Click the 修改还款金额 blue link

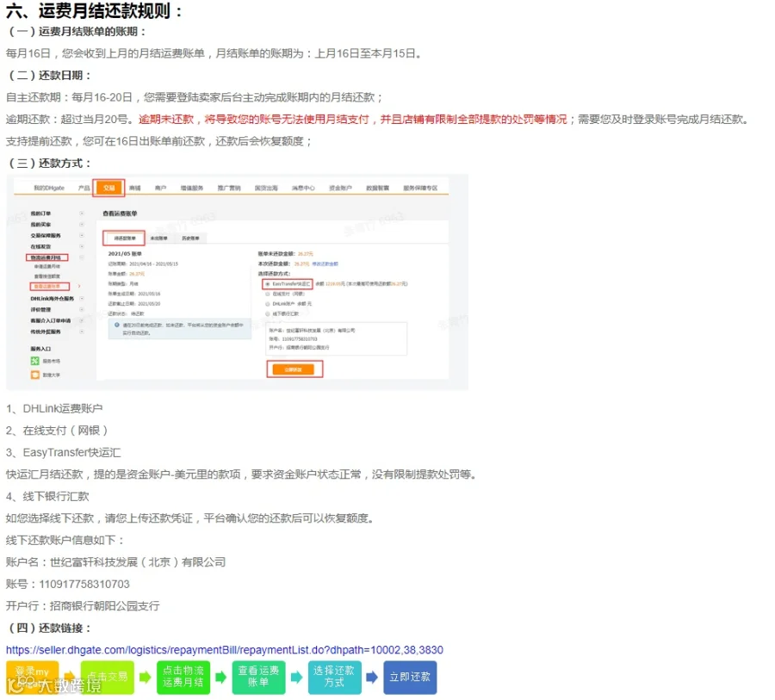coord(325,264)
